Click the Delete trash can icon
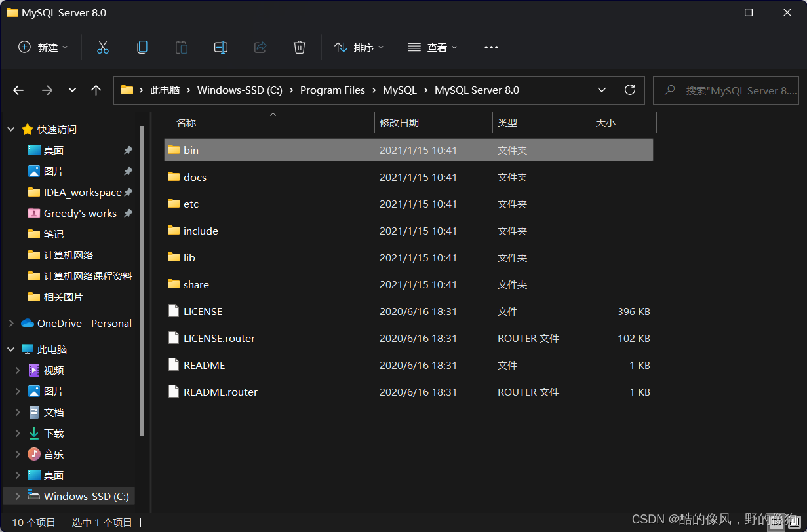Image resolution: width=807 pixels, height=532 pixels. pos(299,47)
